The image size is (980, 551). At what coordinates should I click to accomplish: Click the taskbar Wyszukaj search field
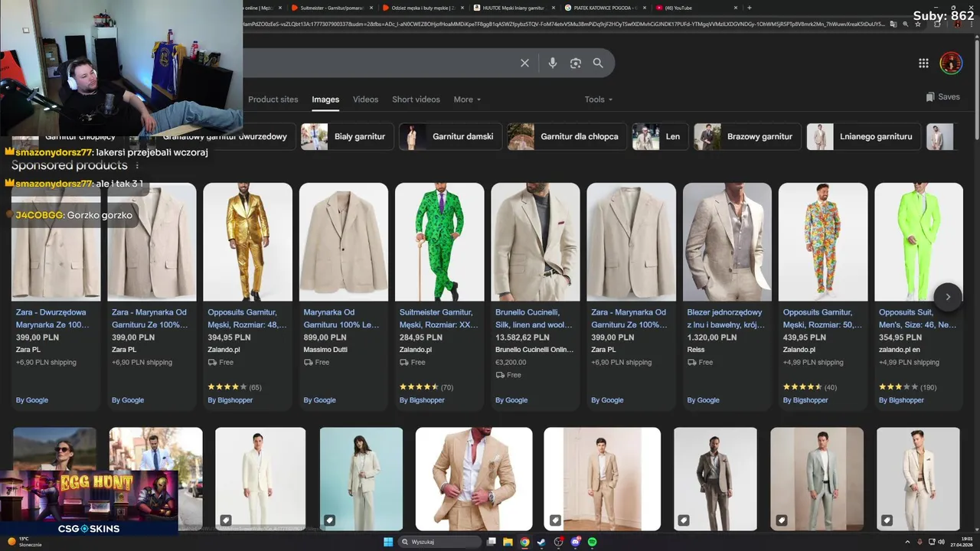tap(440, 542)
